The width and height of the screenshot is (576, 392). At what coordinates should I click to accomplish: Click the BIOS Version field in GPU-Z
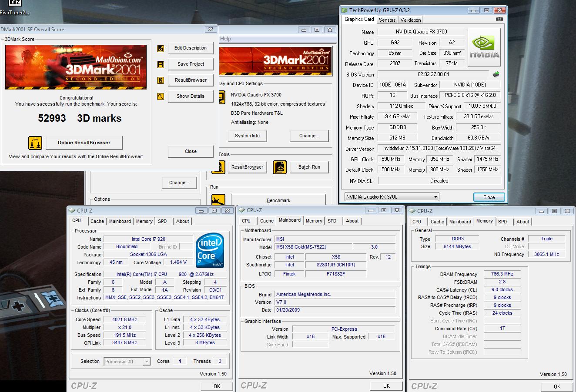click(433, 74)
